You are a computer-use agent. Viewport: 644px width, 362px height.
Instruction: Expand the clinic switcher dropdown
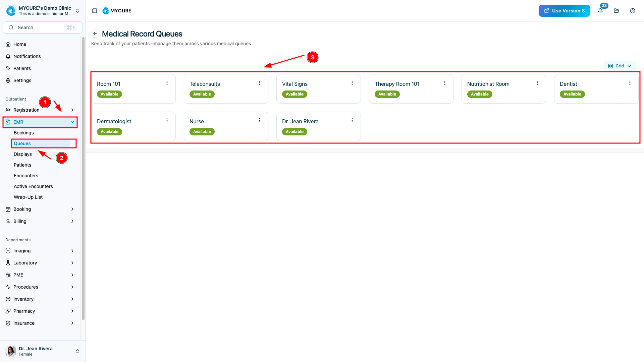click(x=77, y=11)
